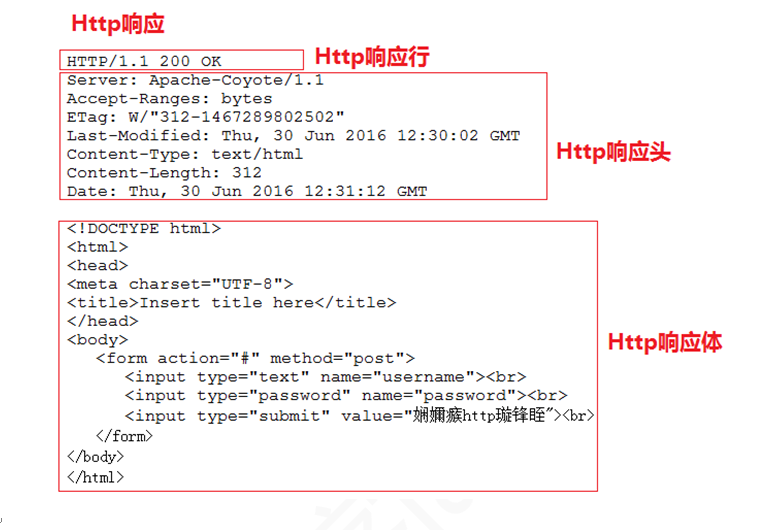
Task: Click the closing </html> tag
Action: pos(96,477)
